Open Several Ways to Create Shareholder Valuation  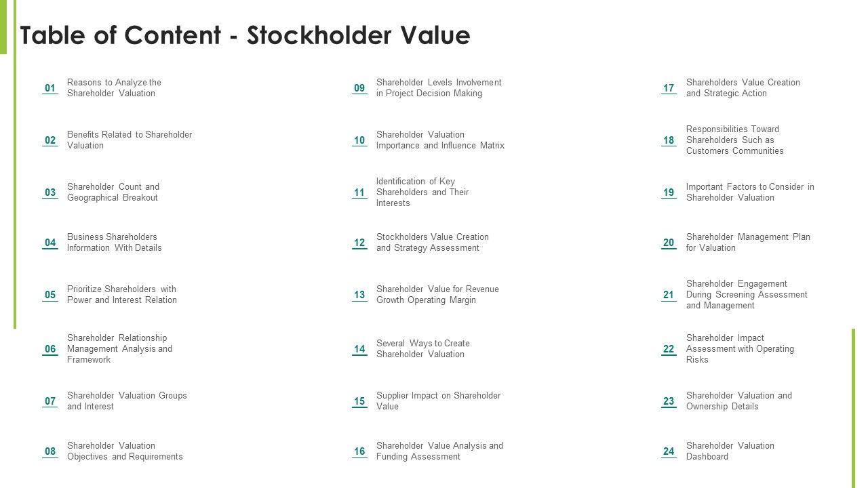click(422, 348)
